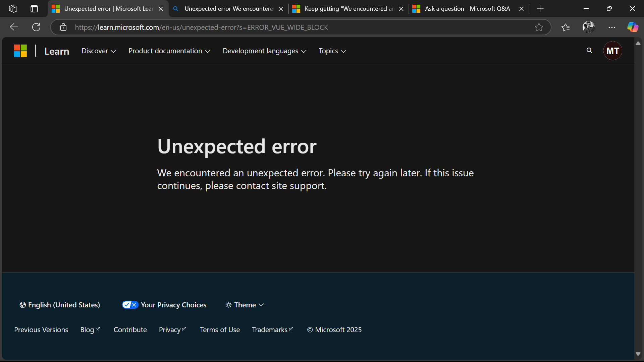Open the Copilot sidebar icon
644x362 pixels.
tap(633, 27)
